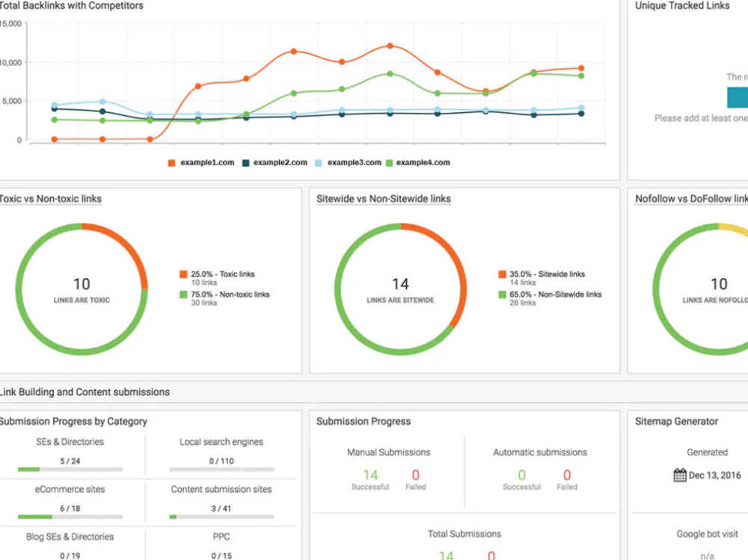Viewport: 748px width, 560px height.
Task: Click the example1.com legend label
Action: tap(207, 163)
